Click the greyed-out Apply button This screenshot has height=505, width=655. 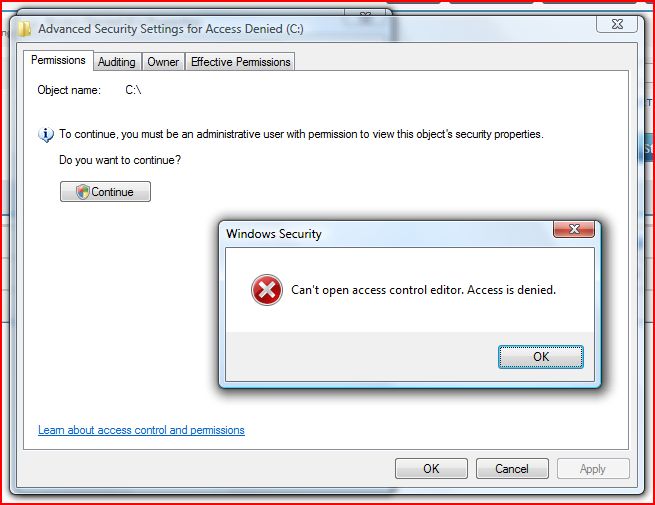pos(593,469)
